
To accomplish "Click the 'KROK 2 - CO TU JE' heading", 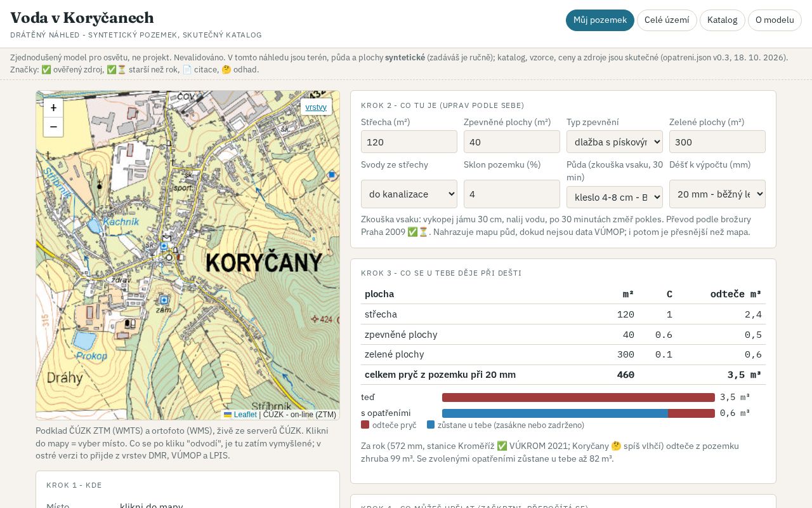I will click(x=443, y=105).
